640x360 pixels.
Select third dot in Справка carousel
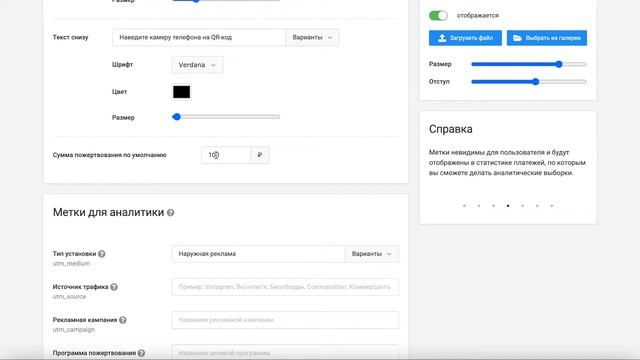493,206
